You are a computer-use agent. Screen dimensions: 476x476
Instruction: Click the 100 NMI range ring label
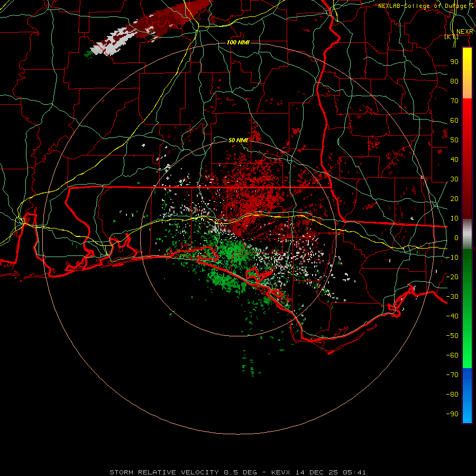point(238,42)
